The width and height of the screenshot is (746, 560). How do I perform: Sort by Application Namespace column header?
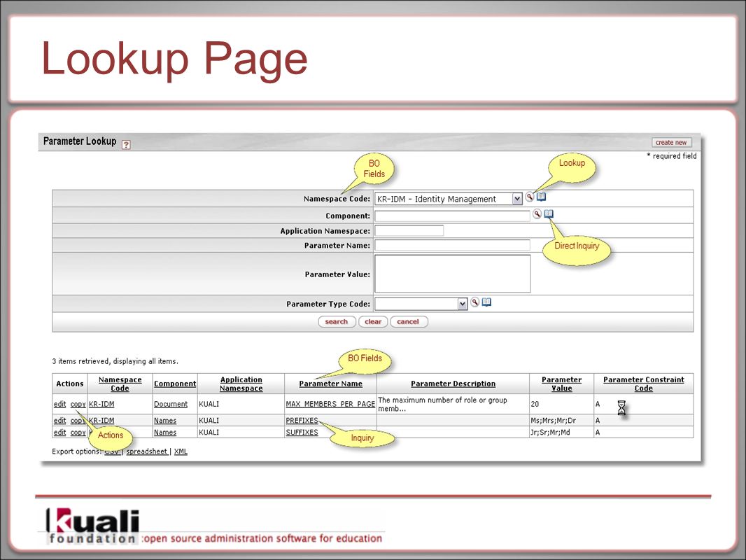[x=241, y=384]
